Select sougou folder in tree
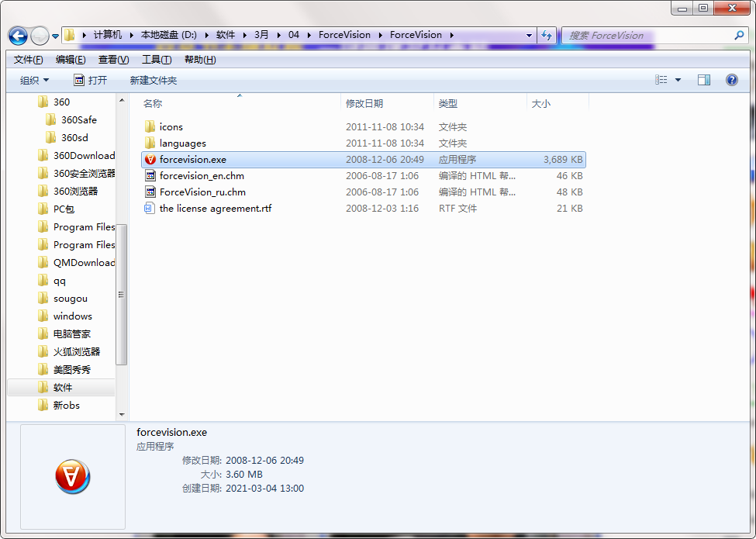Image resolution: width=756 pixels, height=539 pixels. (x=62, y=299)
